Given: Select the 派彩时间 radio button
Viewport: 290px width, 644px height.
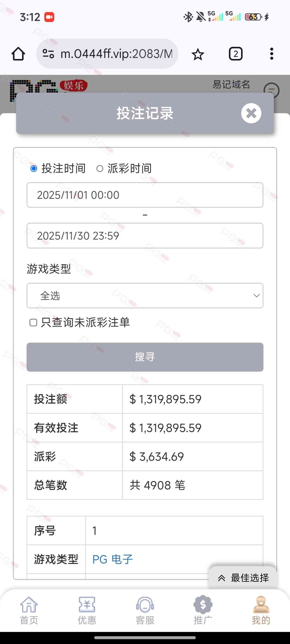Looking at the screenshot, I should click(x=100, y=169).
